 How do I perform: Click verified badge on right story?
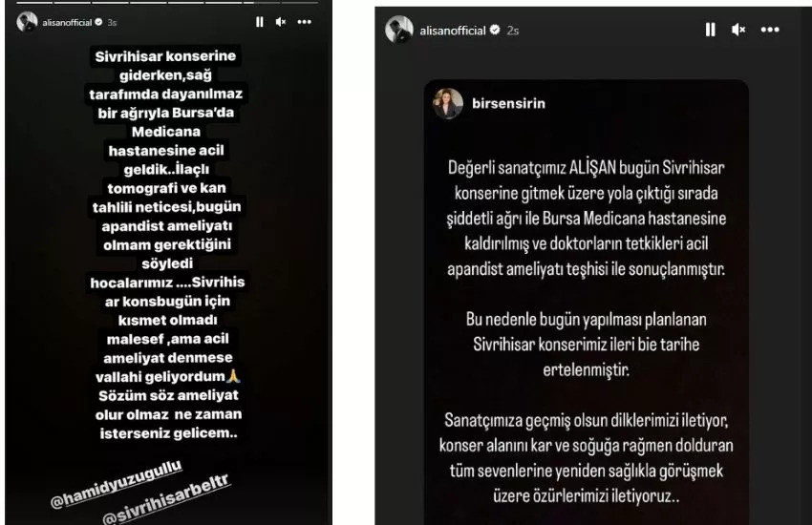[x=495, y=30]
